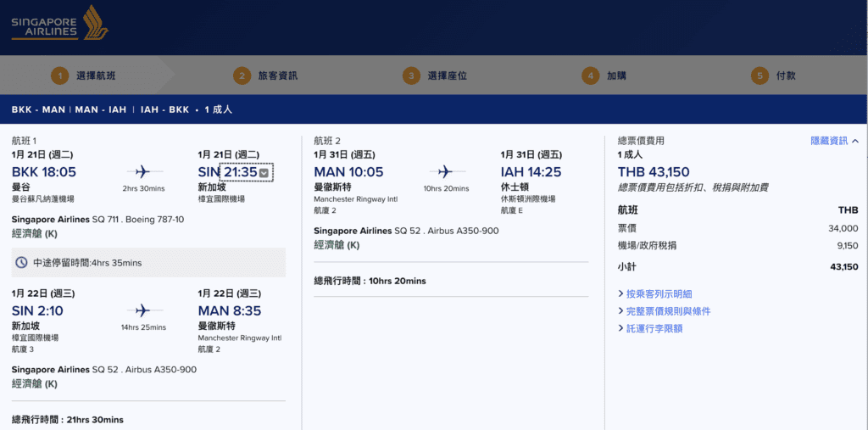Click 總飛行時間 : 21hrs 30mins text
This screenshot has width=868, height=430.
(68, 420)
